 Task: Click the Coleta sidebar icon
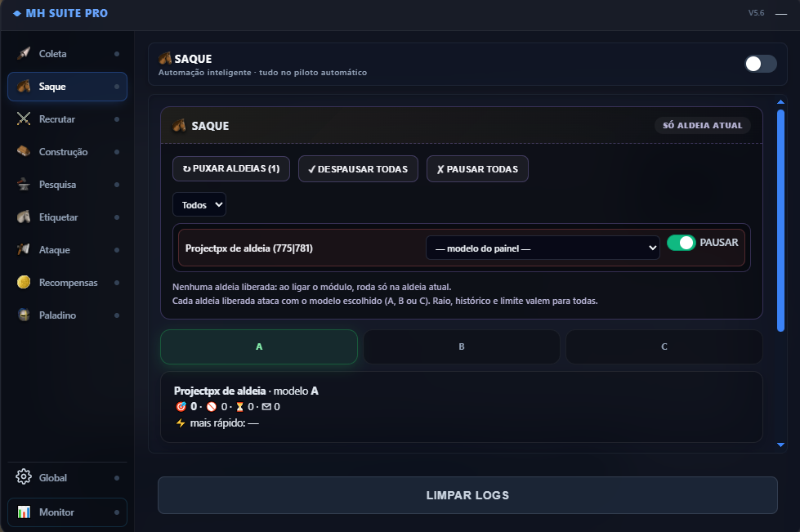(x=24, y=53)
